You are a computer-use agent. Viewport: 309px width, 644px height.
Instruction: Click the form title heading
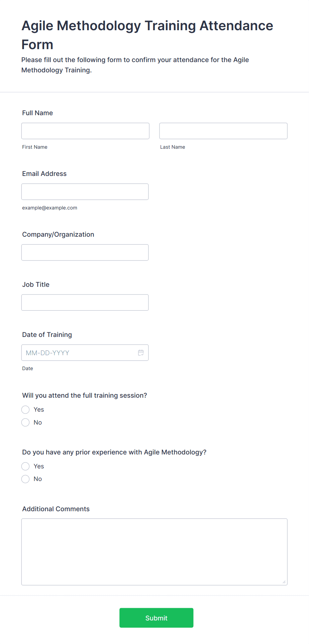tap(147, 35)
